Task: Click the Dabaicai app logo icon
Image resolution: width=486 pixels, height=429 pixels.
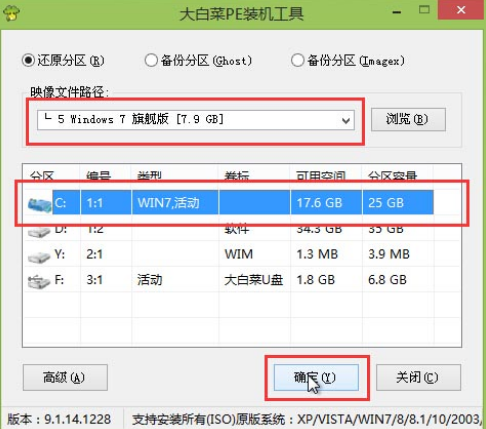Action: point(11,12)
